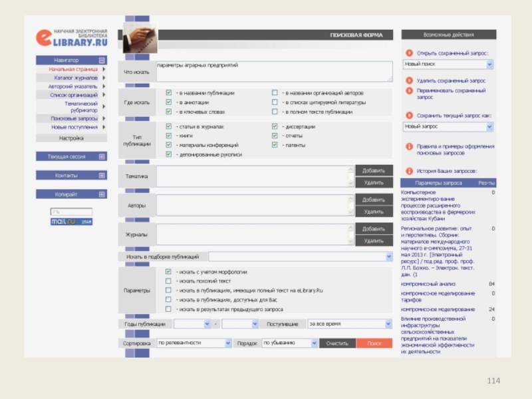Enable 'в полном тексте публикации' checkbox
The height and width of the screenshot is (399, 532).
point(275,112)
